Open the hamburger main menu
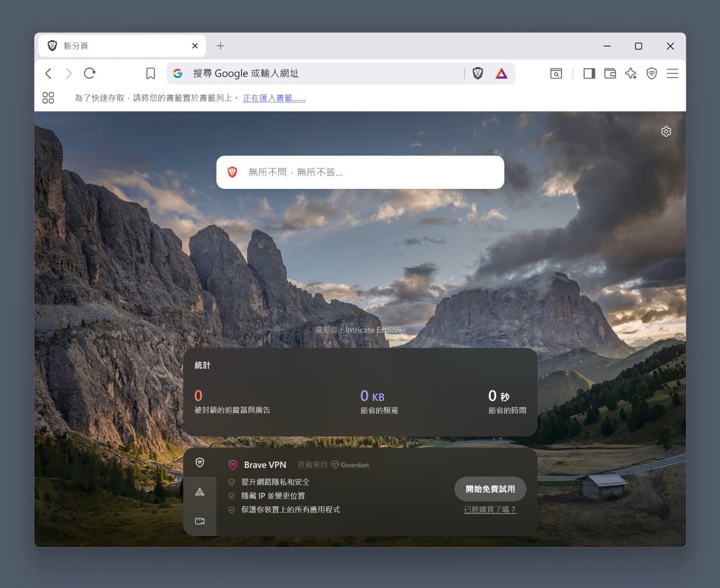 click(x=672, y=73)
